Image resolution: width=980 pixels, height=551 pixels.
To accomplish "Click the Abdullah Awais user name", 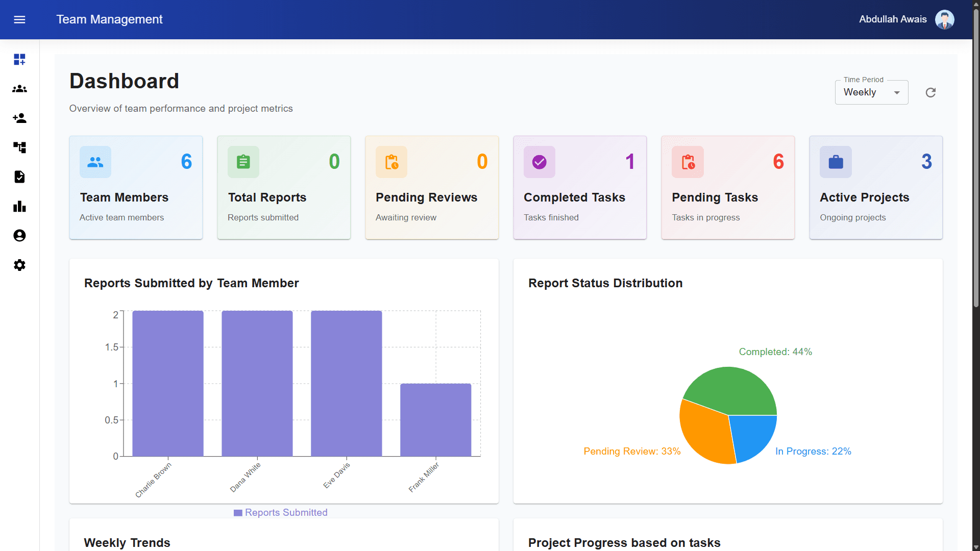I will click(x=893, y=19).
